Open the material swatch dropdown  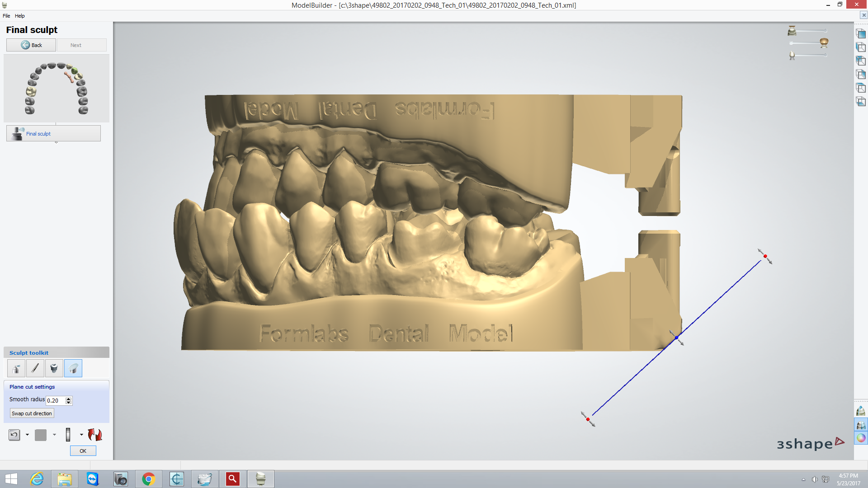tap(54, 435)
